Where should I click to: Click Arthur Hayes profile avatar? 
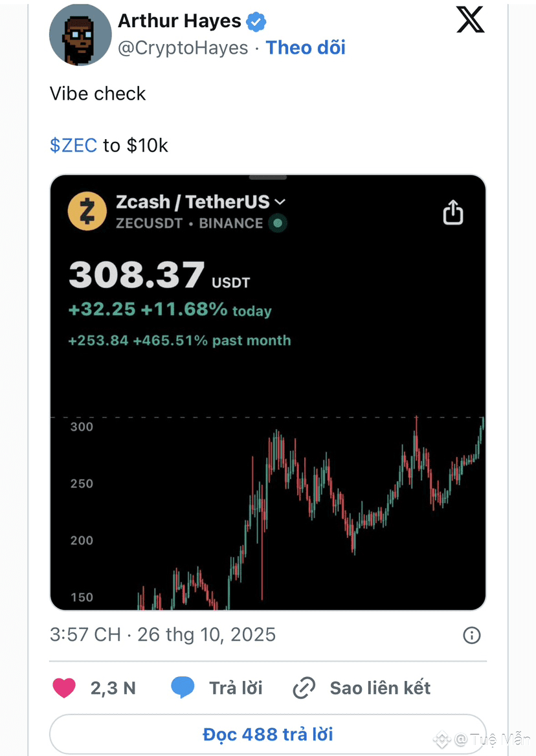(x=80, y=34)
